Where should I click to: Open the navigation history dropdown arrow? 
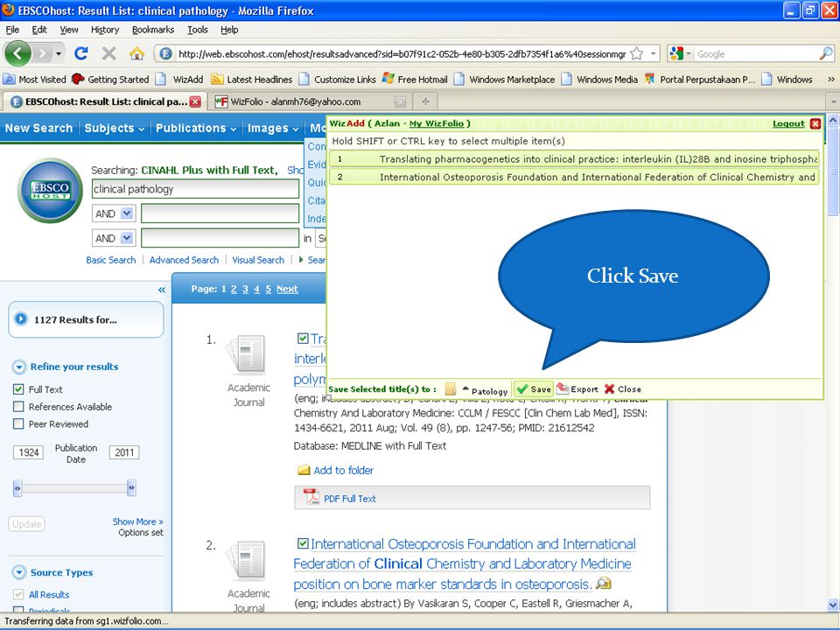[59, 53]
